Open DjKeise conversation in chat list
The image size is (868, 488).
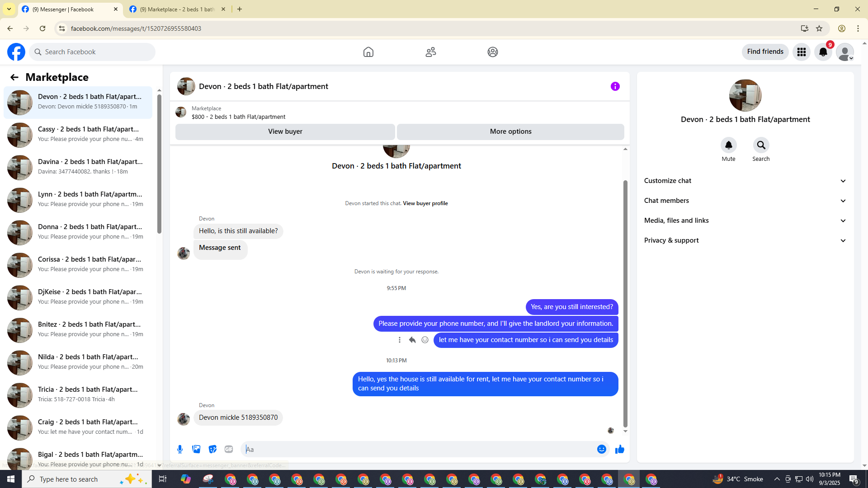[78, 298]
